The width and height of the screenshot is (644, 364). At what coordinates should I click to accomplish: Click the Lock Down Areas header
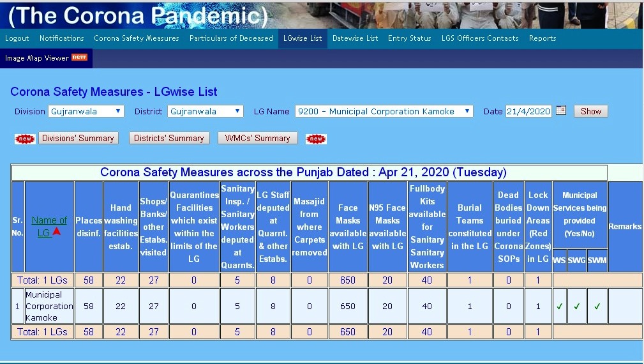[x=538, y=227]
